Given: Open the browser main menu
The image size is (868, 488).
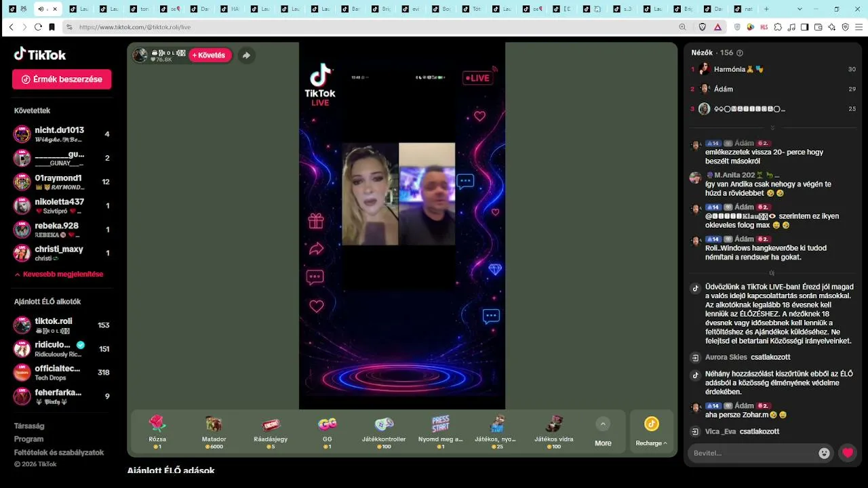Looking at the screenshot, I should pos(859,27).
